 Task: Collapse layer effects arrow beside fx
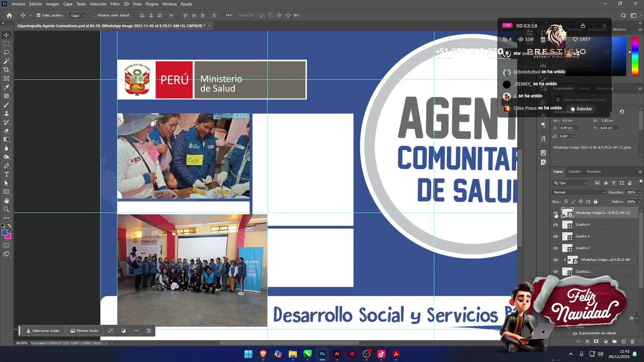pyautogui.click(x=638, y=318)
